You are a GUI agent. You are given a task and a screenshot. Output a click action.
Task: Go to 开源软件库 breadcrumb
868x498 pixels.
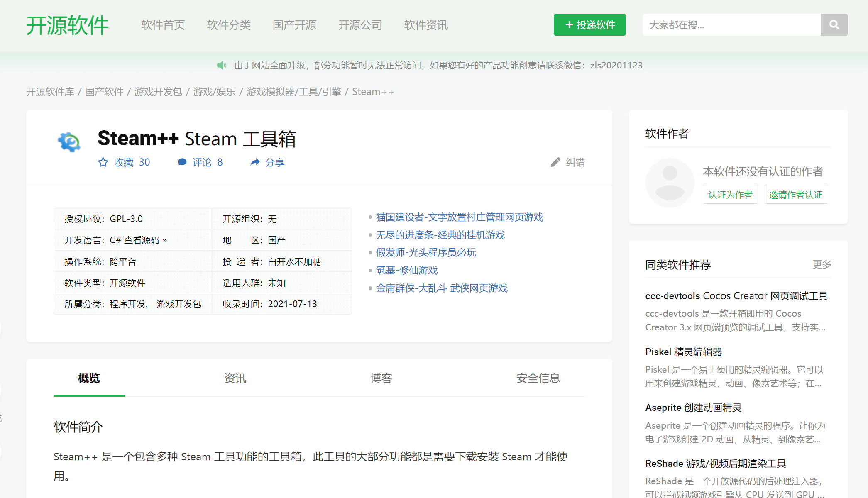pos(50,92)
